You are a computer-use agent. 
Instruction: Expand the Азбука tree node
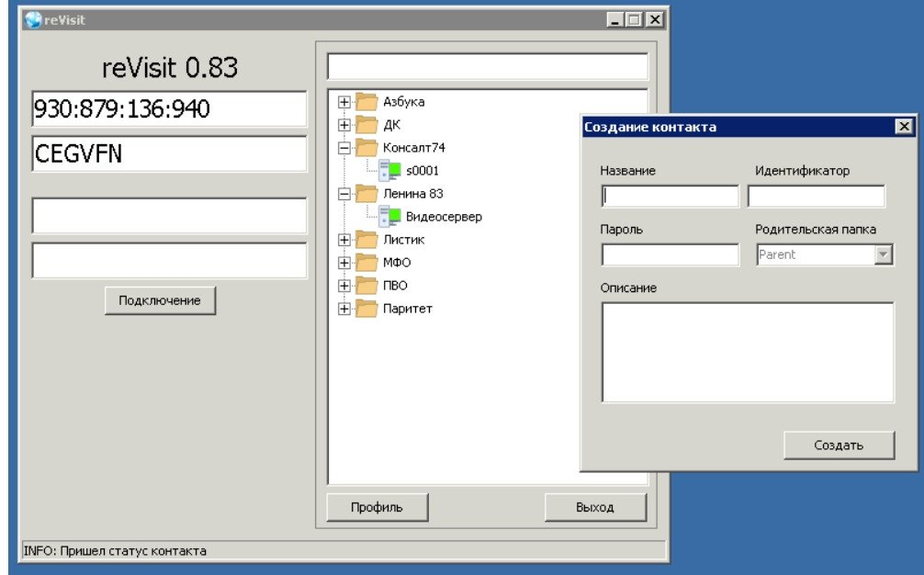(344, 102)
